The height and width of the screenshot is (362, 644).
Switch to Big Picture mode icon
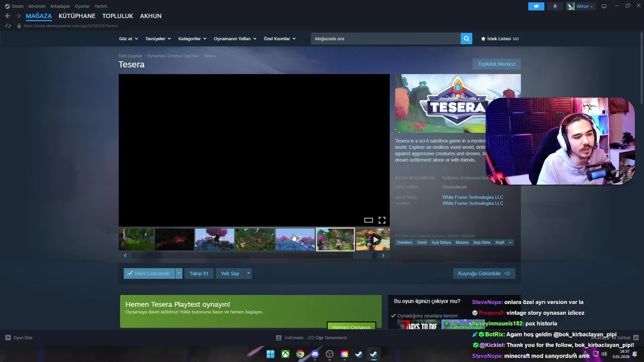click(604, 6)
